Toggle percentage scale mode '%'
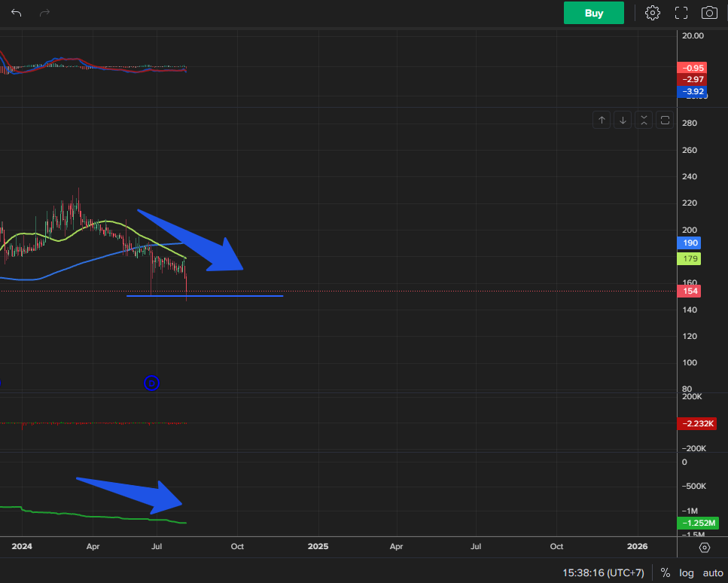728x583 pixels. [x=665, y=572]
